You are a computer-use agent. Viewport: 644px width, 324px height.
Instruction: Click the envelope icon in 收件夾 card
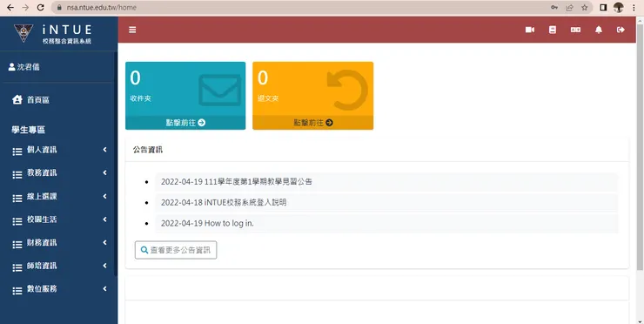(x=219, y=90)
